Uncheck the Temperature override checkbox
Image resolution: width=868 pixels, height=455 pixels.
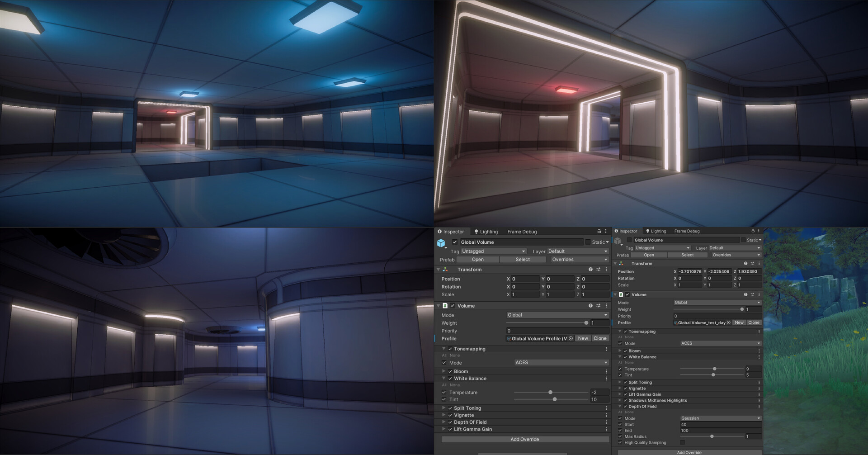(x=444, y=392)
